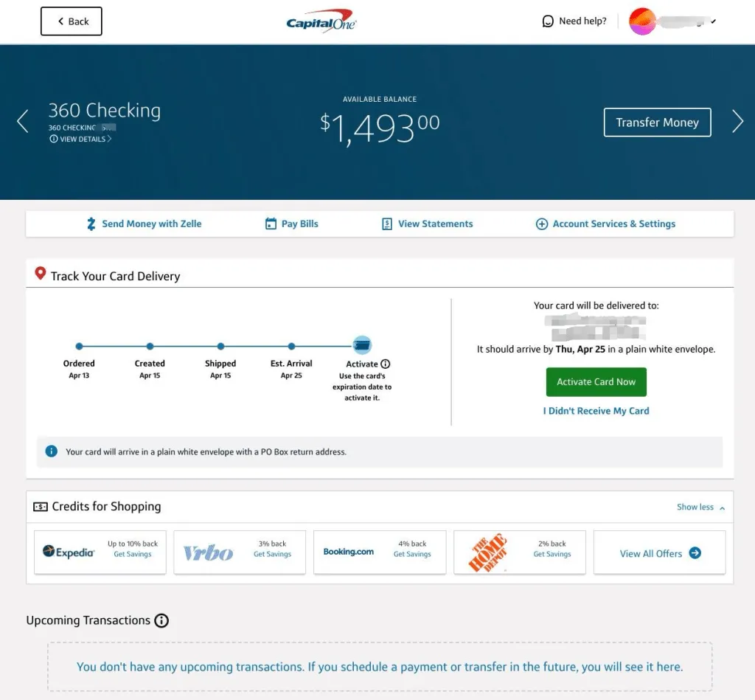Click the Account Services plus icon
Image resolution: width=755 pixels, height=700 pixels.
tap(541, 224)
